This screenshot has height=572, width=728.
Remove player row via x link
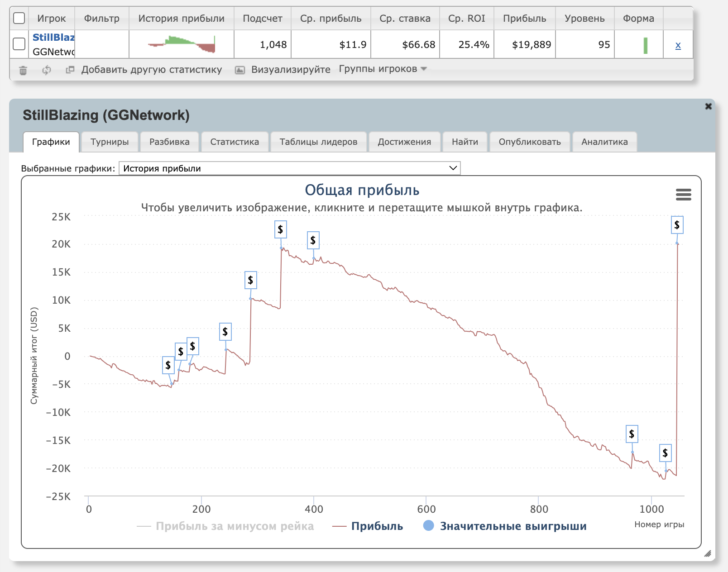tap(678, 45)
